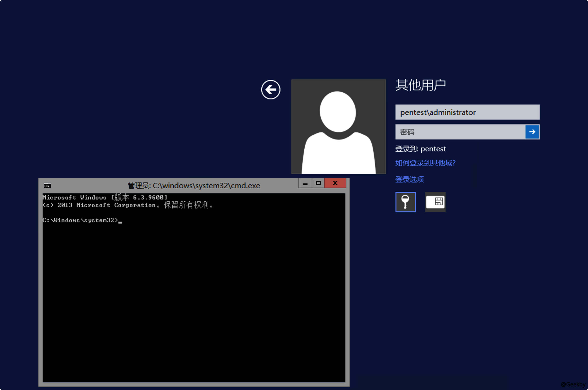Click the "其他用户" heading text

421,85
